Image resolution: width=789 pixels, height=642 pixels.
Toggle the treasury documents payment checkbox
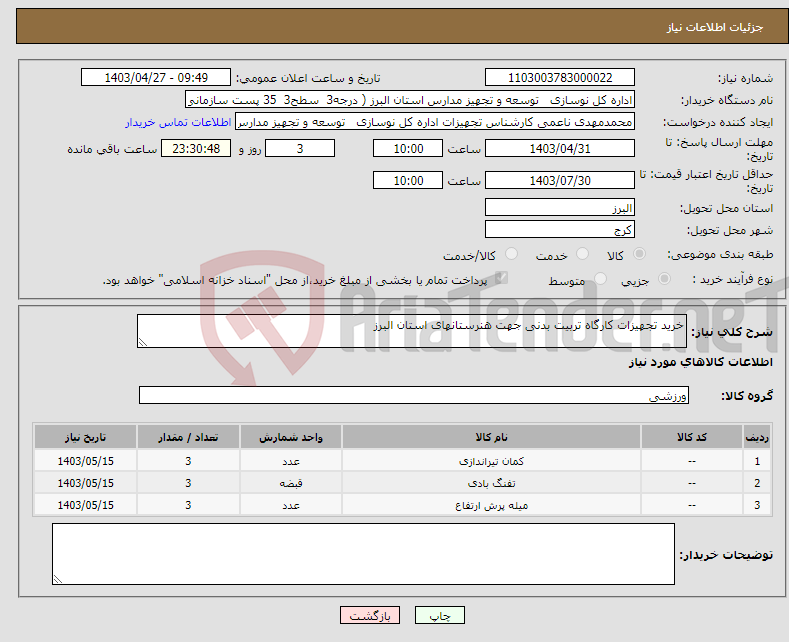pyautogui.click(x=501, y=278)
